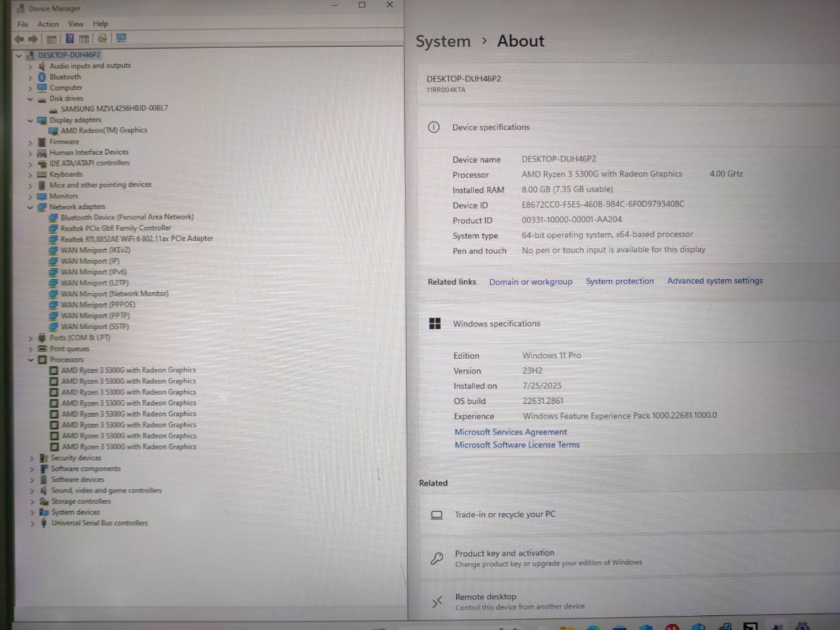Expand the Security devices chevron
Screen dimensions: 840x630
32,458
